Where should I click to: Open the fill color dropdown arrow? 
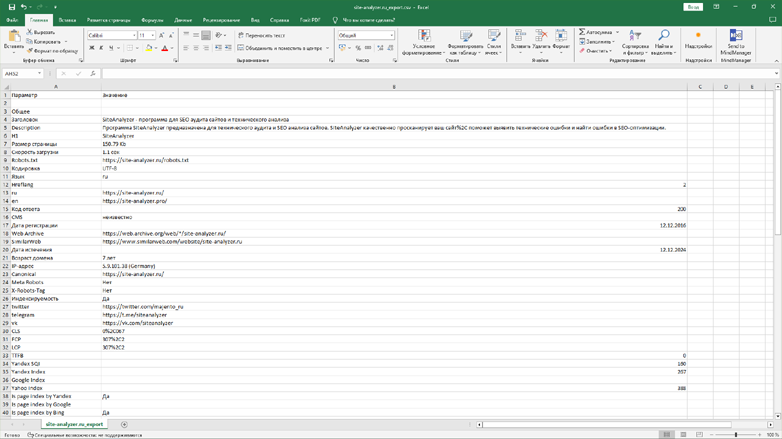click(x=156, y=48)
